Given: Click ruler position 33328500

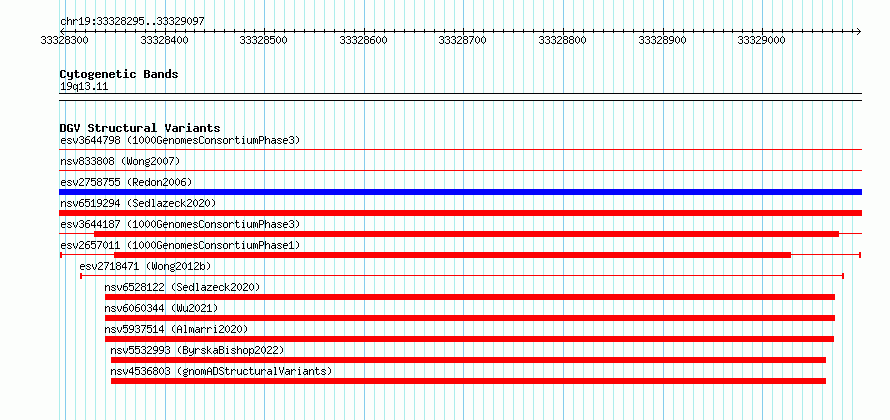Looking at the screenshot, I should (263, 40).
